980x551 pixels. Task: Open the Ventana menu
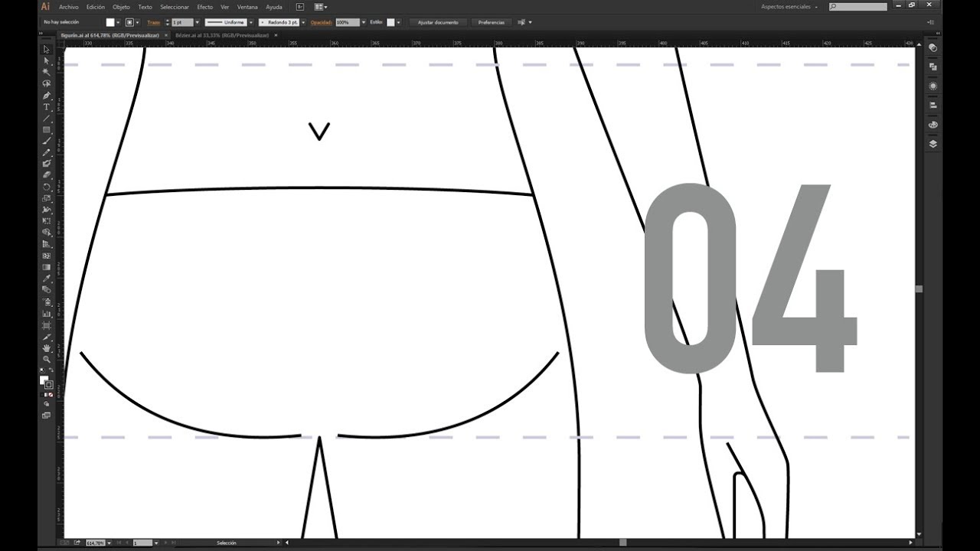coord(247,7)
